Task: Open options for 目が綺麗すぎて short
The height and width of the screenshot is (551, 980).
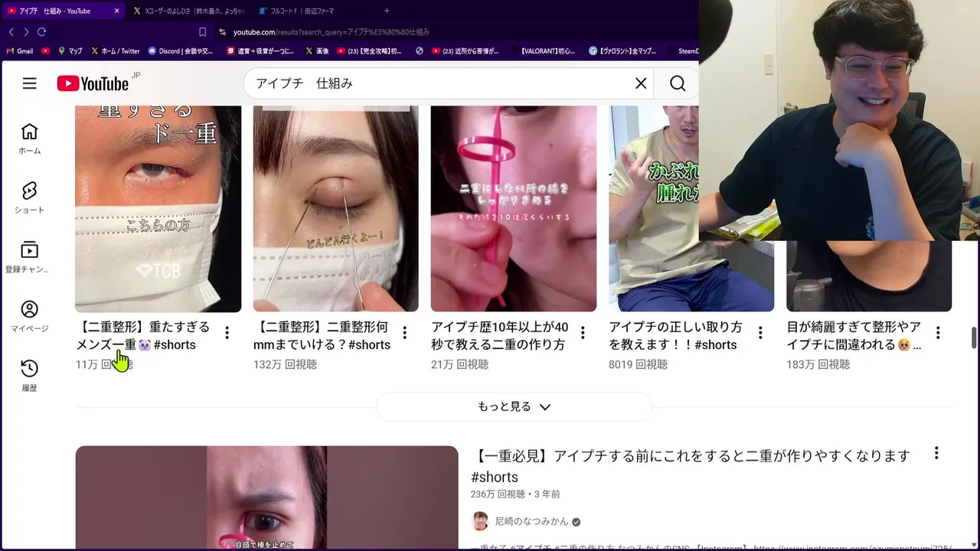Action: click(938, 332)
